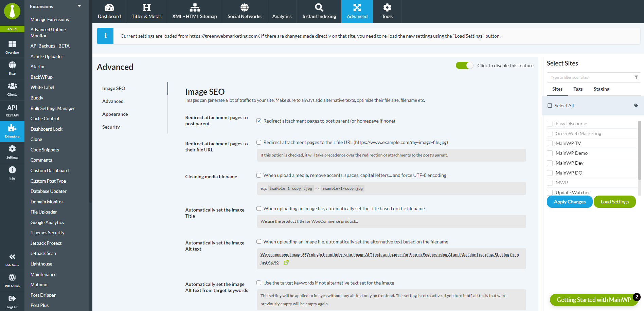Open the Appearance settings section

115,114
